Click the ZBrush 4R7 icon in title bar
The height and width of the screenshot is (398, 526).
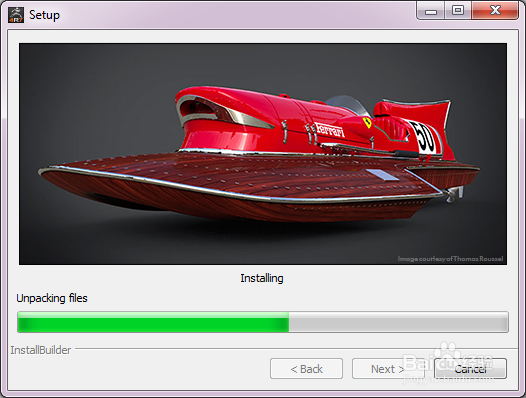16,15
